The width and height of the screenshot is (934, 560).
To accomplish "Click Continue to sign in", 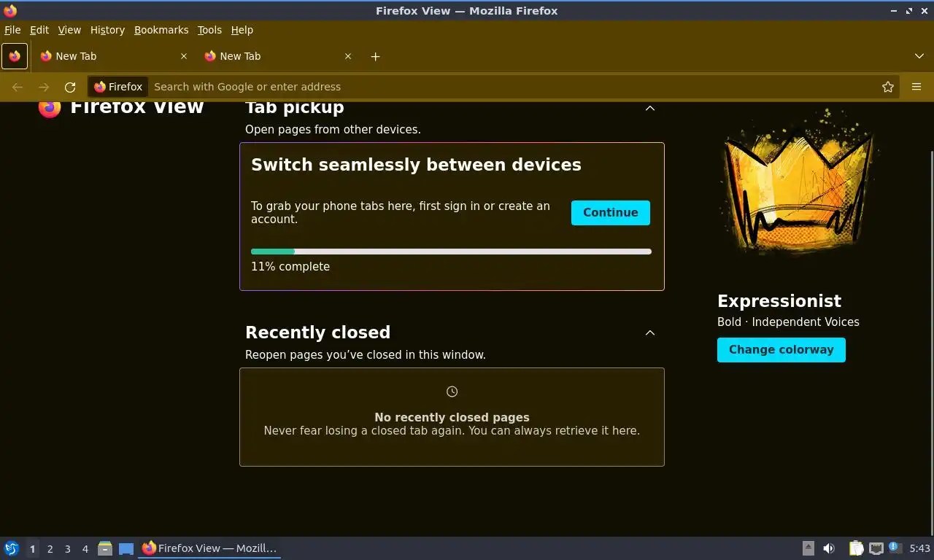I will 611,213.
